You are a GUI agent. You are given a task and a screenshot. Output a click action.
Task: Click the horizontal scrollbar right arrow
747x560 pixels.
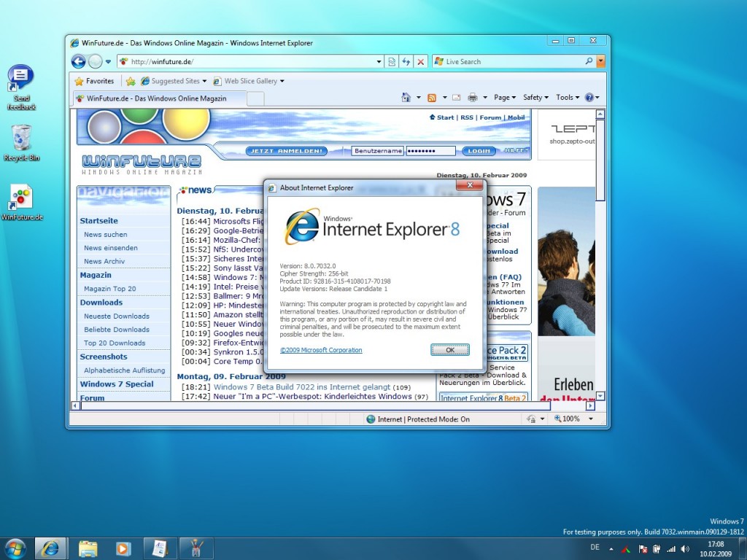pyautogui.click(x=590, y=405)
